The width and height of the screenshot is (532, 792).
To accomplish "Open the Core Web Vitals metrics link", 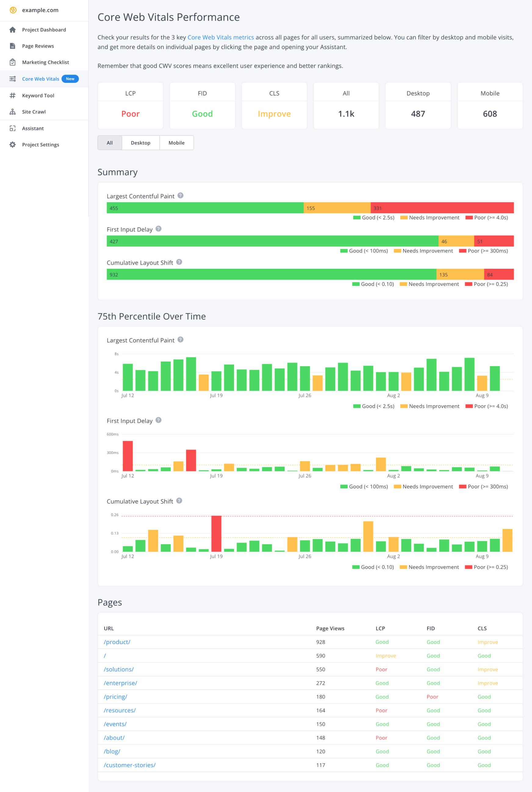I will pyautogui.click(x=221, y=37).
